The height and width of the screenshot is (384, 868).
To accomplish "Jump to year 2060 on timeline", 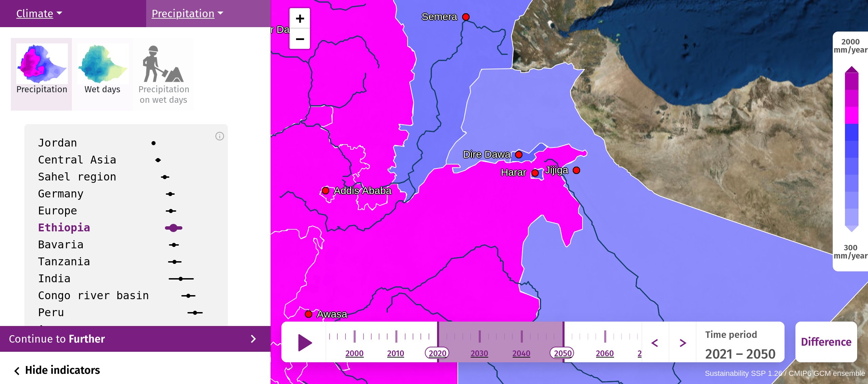I will click(x=605, y=353).
